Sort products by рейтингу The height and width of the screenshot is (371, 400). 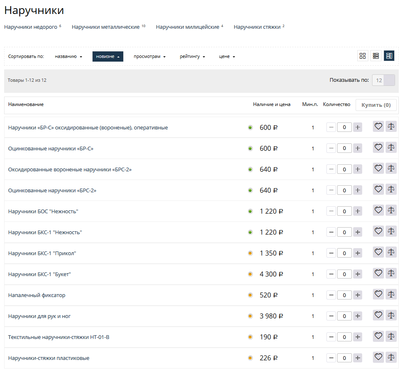coord(192,56)
